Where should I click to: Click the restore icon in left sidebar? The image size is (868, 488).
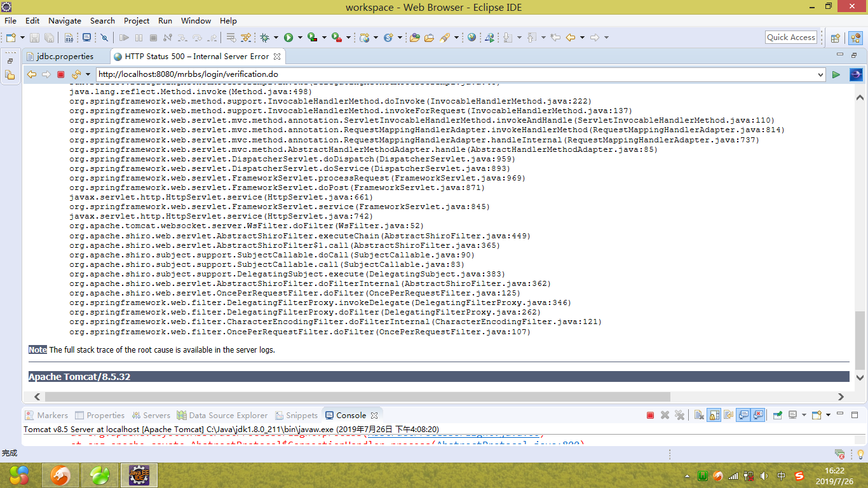point(10,61)
